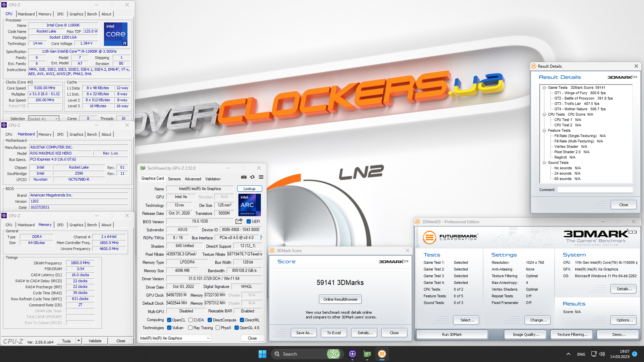
Task: Click the taskbar clock and date
Action: (620, 354)
